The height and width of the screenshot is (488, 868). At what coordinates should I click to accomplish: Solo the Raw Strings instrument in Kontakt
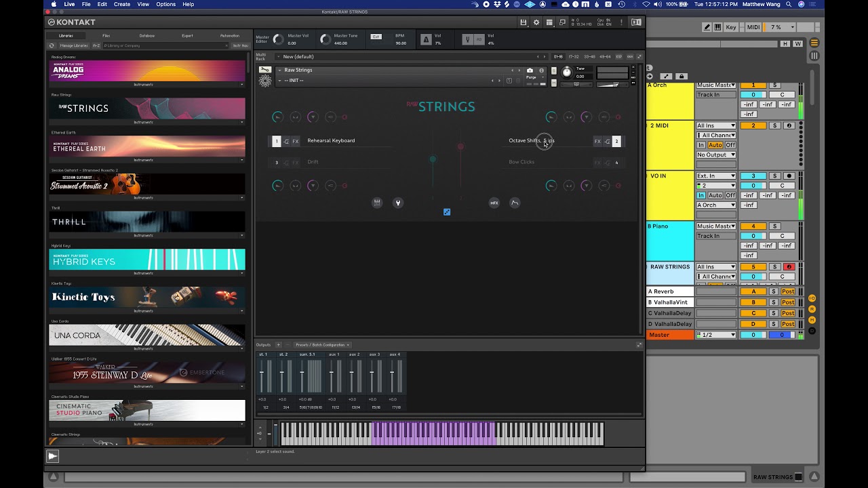click(x=554, y=70)
